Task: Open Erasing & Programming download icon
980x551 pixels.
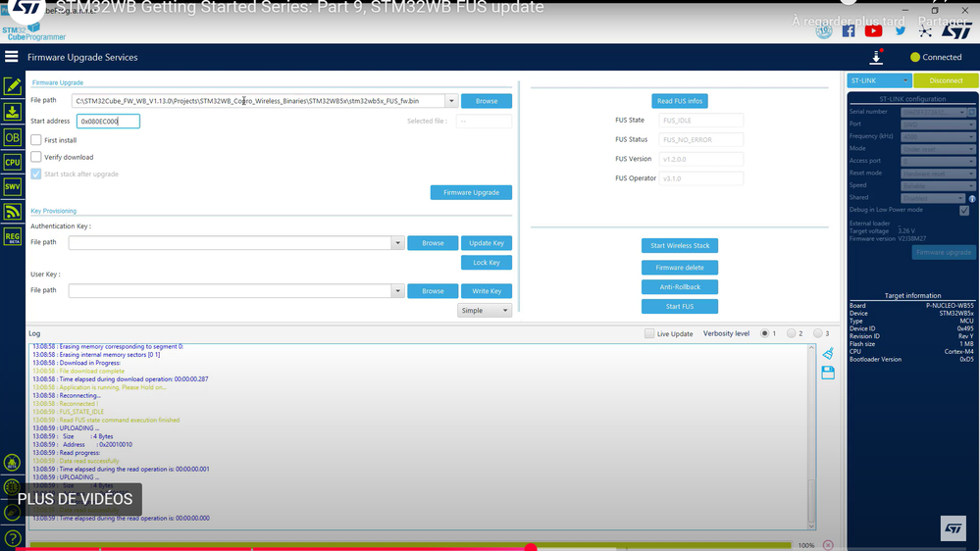Action: point(13,112)
